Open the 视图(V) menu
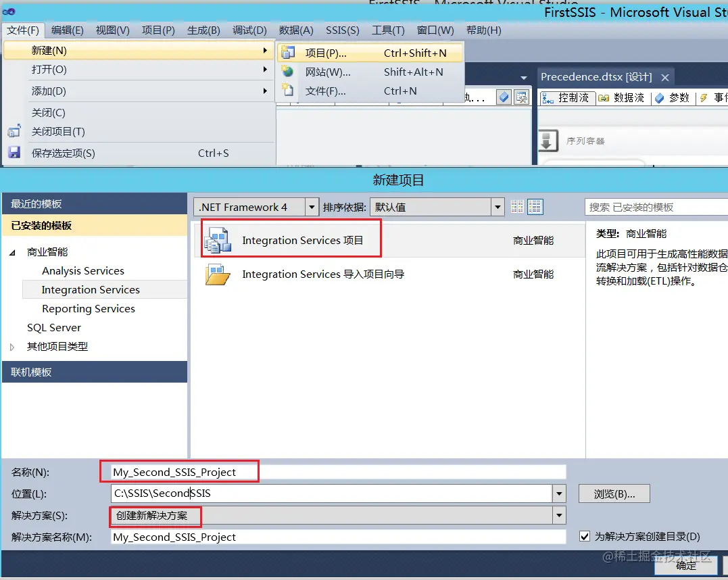Image resolution: width=728 pixels, height=580 pixels. [x=112, y=30]
